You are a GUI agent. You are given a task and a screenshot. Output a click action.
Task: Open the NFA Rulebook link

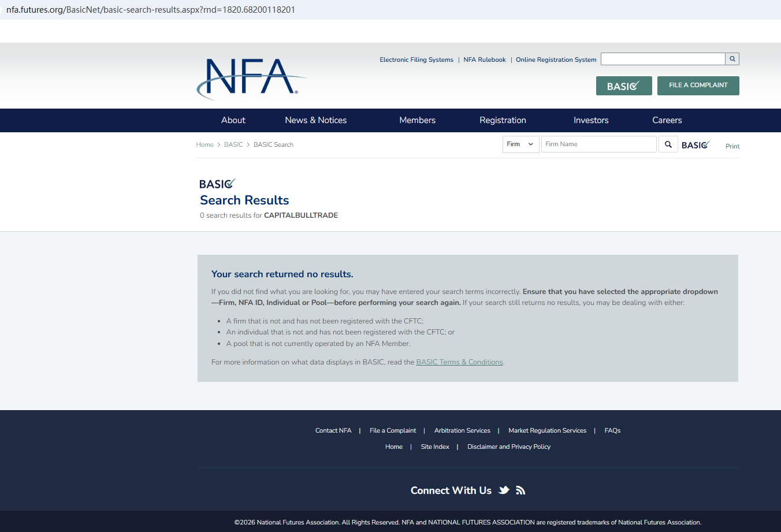tap(485, 59)
